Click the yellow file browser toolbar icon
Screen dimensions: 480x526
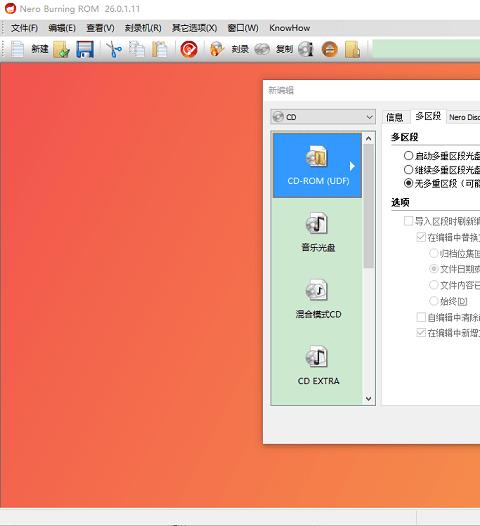tap(353, 50)
